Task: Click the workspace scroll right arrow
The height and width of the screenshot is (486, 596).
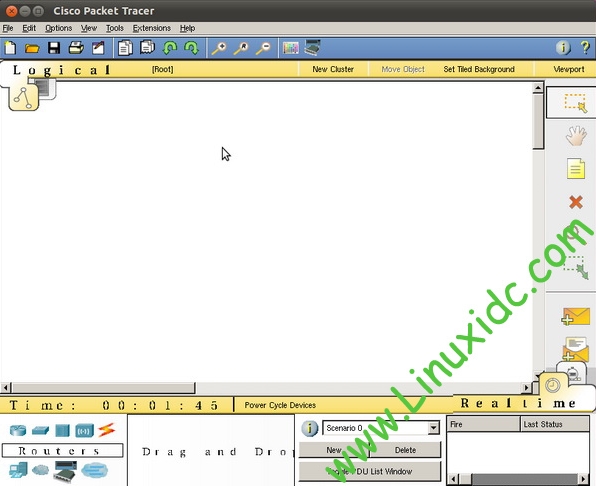Action: 526,388
